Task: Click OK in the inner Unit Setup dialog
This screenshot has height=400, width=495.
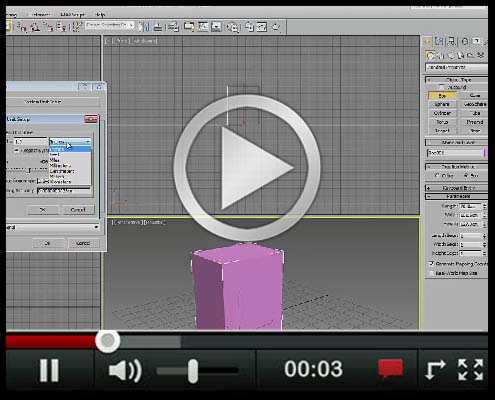Action: tap(43, 210)
